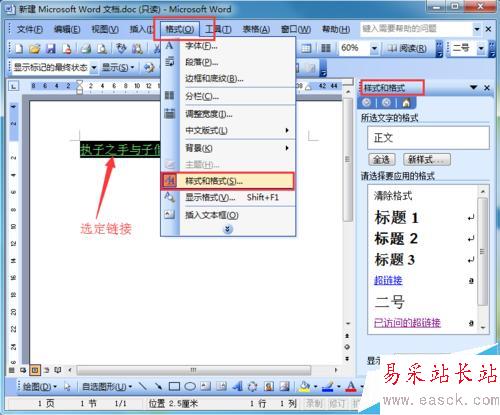Click the help question input box

click(x=416, y=29)
